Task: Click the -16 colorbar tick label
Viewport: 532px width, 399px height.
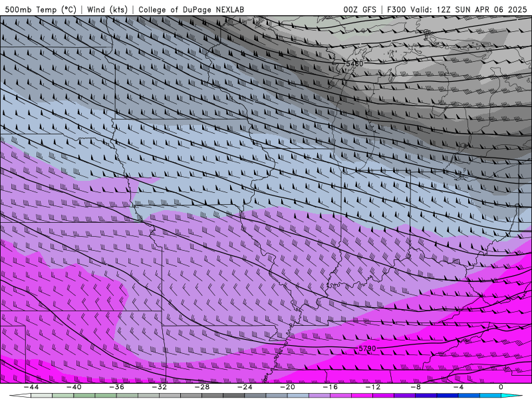Action: pyautogui.click(x=330, y=387)
